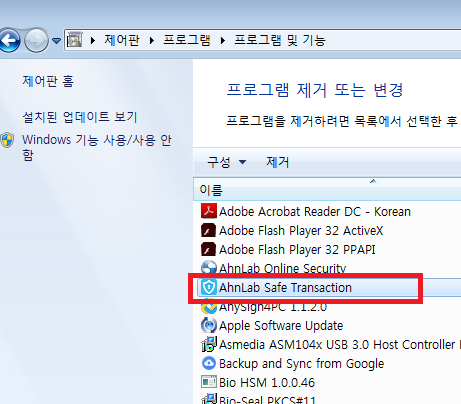Click the Control Panel icon in address bar
Image resolution: width=461 pixels, height=404 pixels.
[x=75, y=40]
